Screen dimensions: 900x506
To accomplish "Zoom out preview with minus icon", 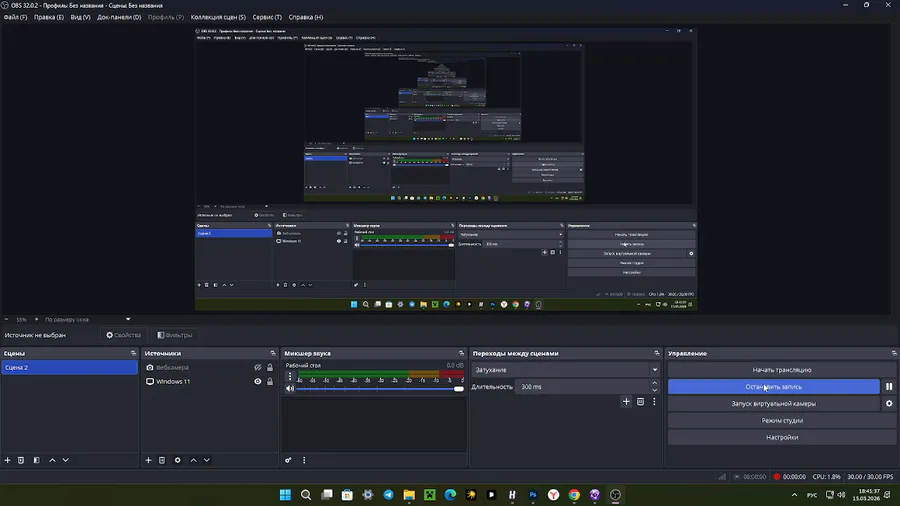I will 6,320.
